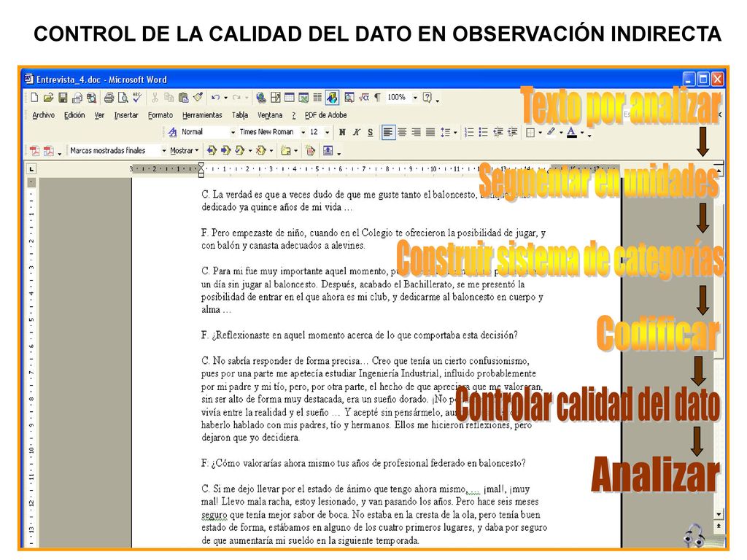The height and width of the screenshot is (560, 747).
Task: Click the Columns icon
Action: [317, 98]
